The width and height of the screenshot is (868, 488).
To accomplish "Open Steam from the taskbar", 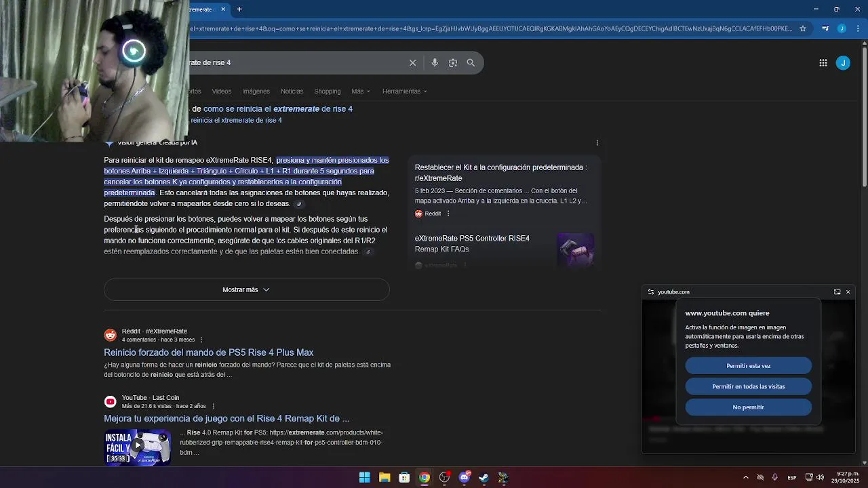I will [x=484, y=477].
